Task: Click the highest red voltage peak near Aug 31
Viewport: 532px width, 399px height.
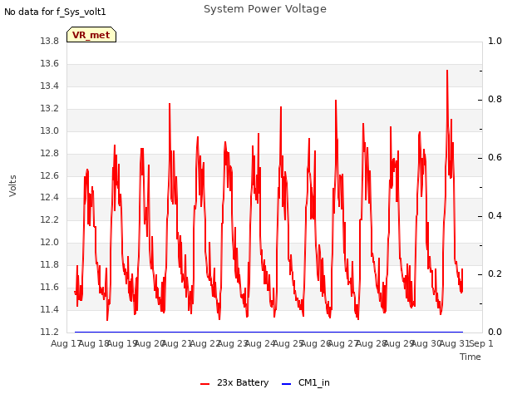Action: [x=447, y=71]
